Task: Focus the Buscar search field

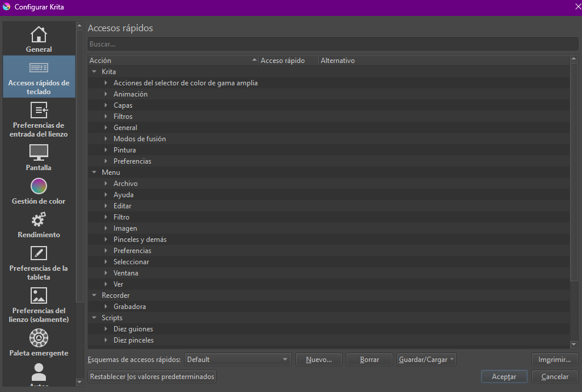Action: pyautogui.click(x=332, y=44)
